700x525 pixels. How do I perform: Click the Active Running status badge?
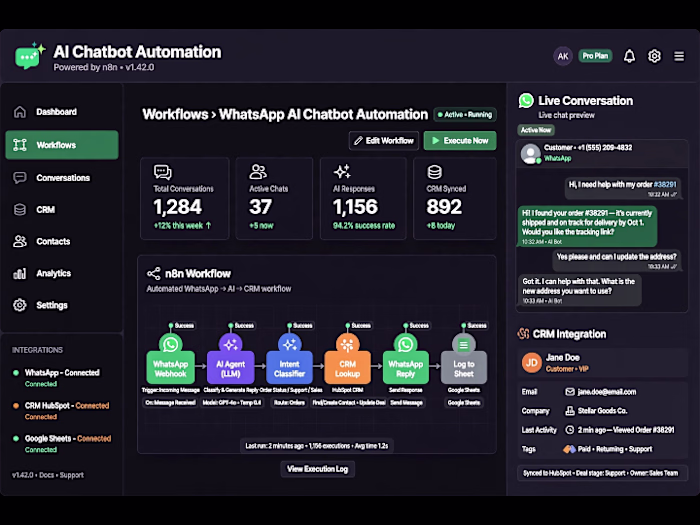click(465, 115)
